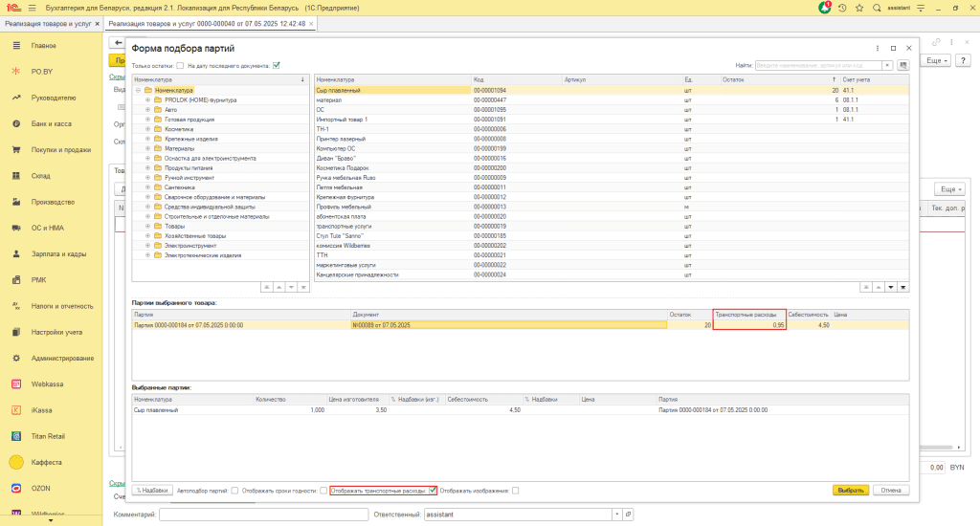Screen dimensions: 980x526
Task: Open Настройки учета section
Action: pos(56,333)
